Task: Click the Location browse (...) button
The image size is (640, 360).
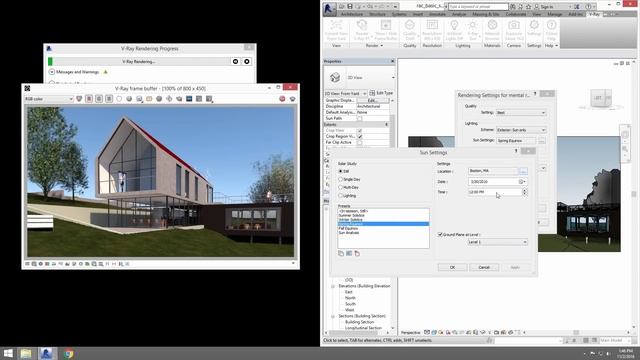Action: (523, 171)
